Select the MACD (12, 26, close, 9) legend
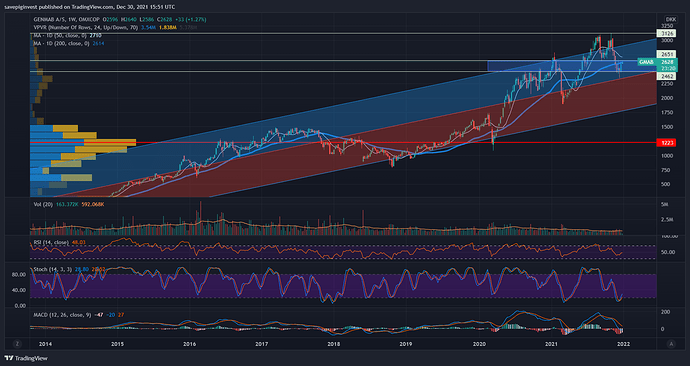The height and width of the screenshot is (366, 690). coord(63,315)
